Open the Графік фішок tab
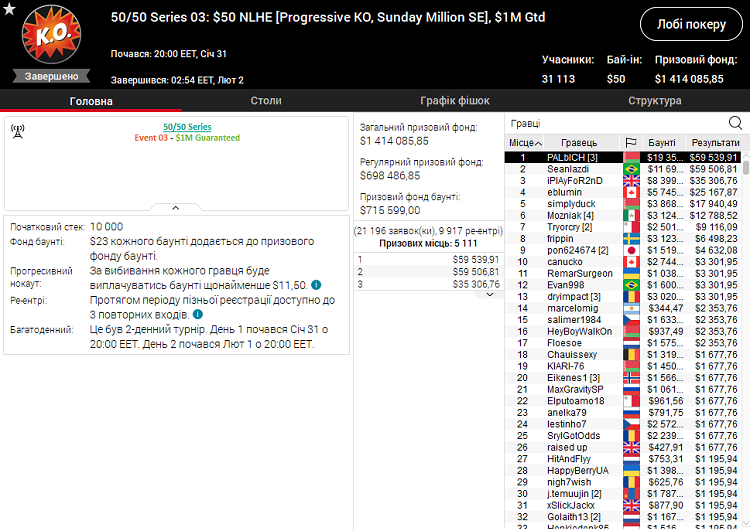 [455, 101]
